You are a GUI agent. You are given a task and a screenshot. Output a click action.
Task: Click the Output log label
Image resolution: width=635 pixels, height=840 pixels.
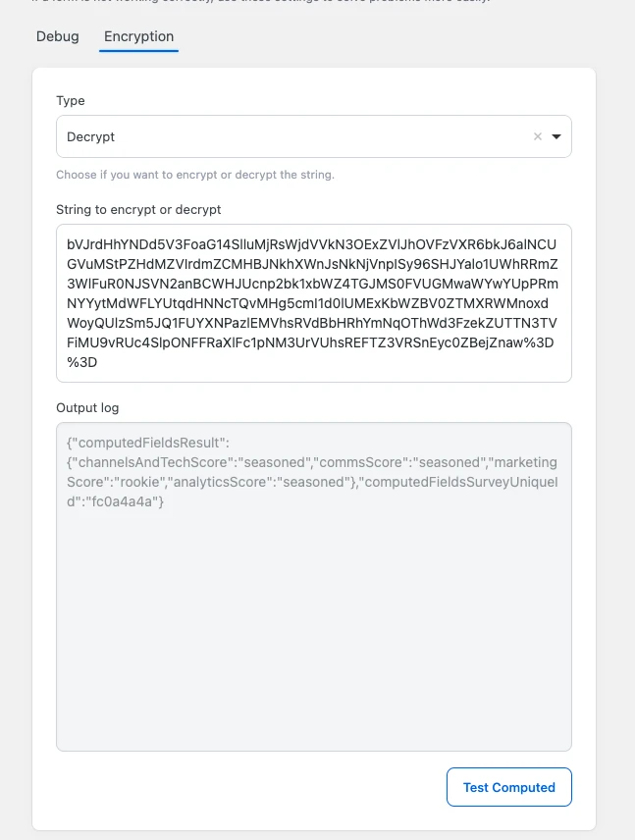click(87, 407)
